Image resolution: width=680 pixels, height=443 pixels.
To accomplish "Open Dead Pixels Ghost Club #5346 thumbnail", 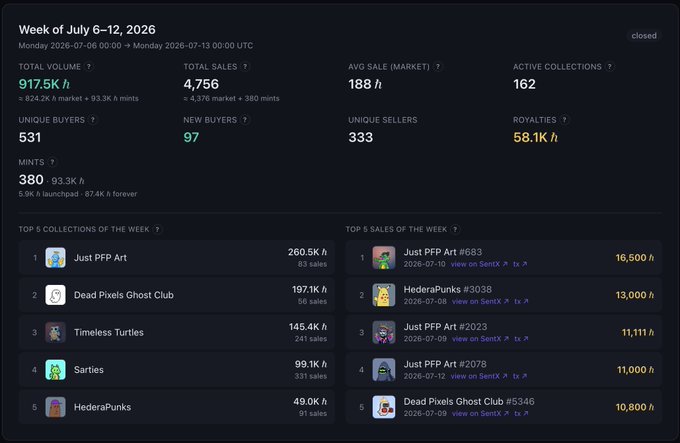I will point(384,407).
